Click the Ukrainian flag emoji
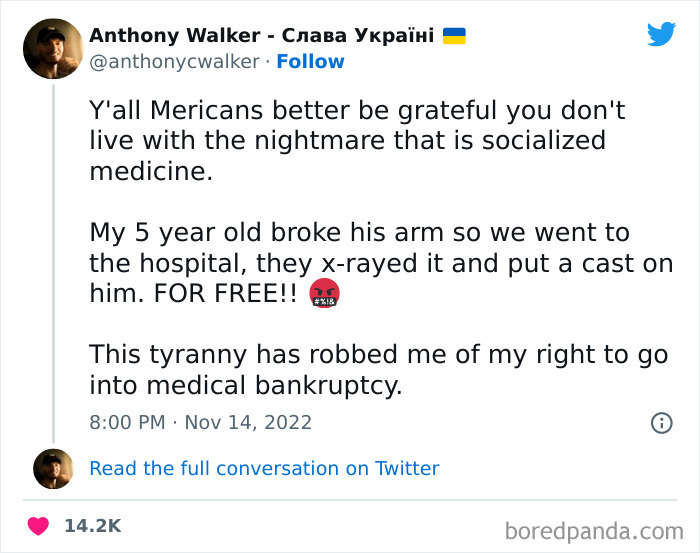The height and width of the screenshot is (553, 700). click(x=454, y=36)
